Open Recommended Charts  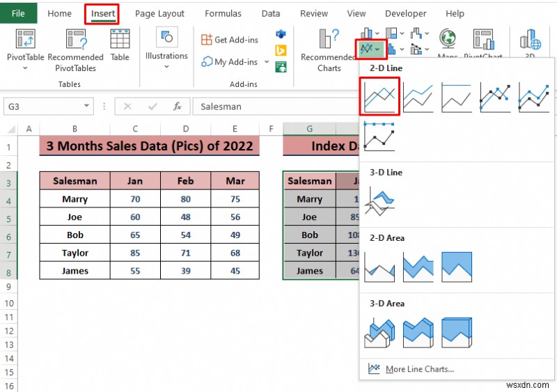(x=329, y=50)
